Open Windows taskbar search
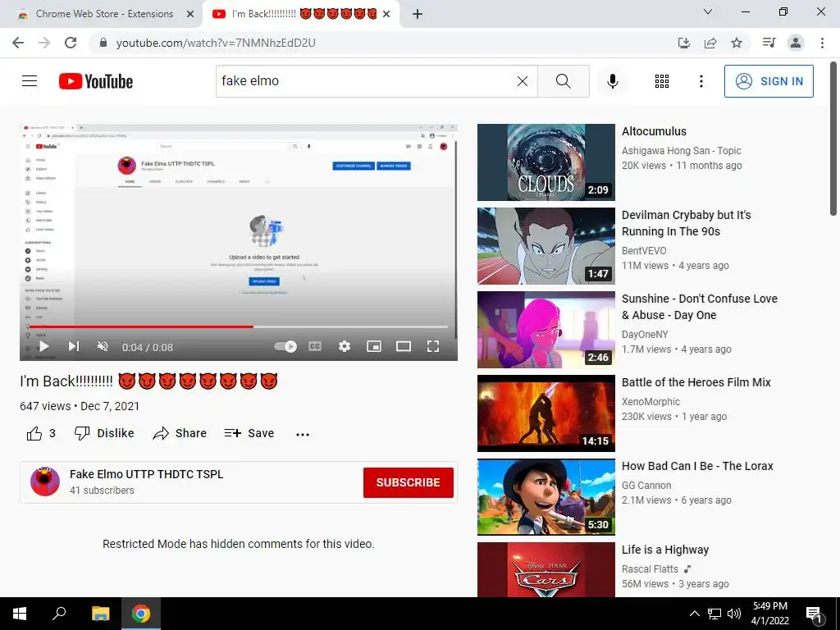 click(x=59, y=614)
